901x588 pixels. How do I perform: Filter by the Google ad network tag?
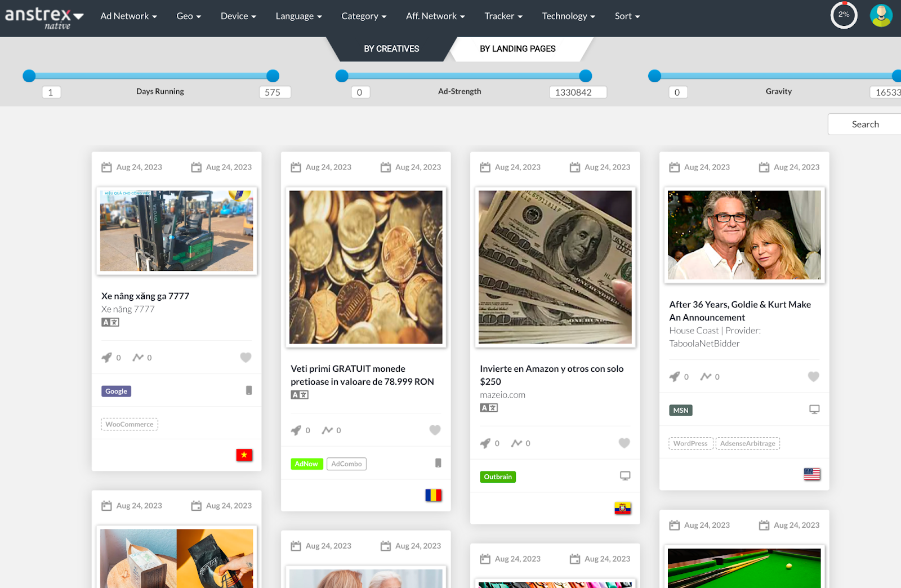116,391
